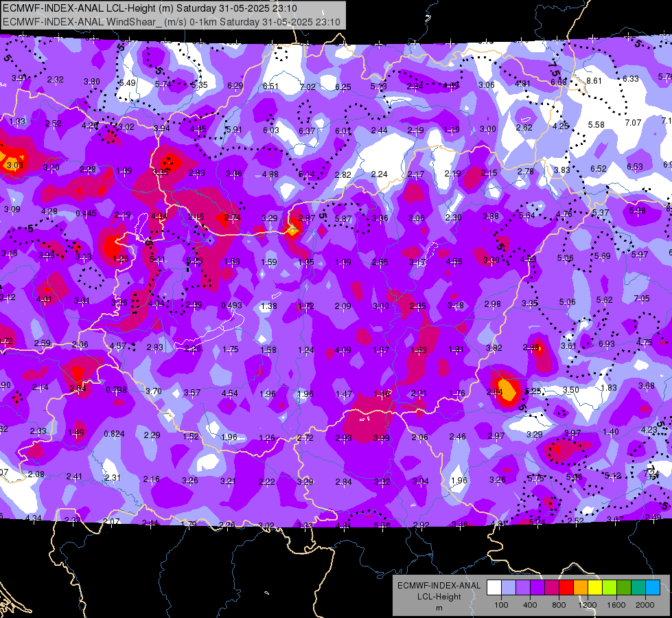The height and width of the screenshot is (618, 672).
Task: Click the wind shear value "6.33"
Action: click(630, 79)
